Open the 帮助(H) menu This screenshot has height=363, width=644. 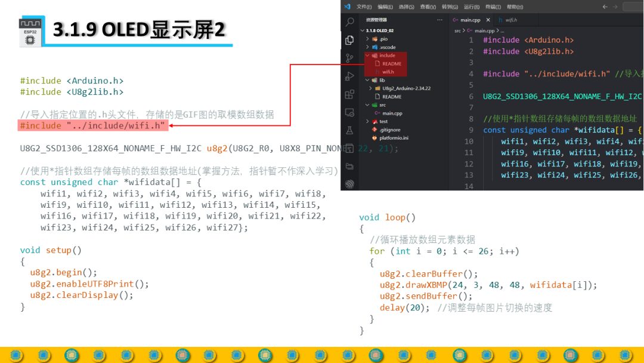click(515, 7)
